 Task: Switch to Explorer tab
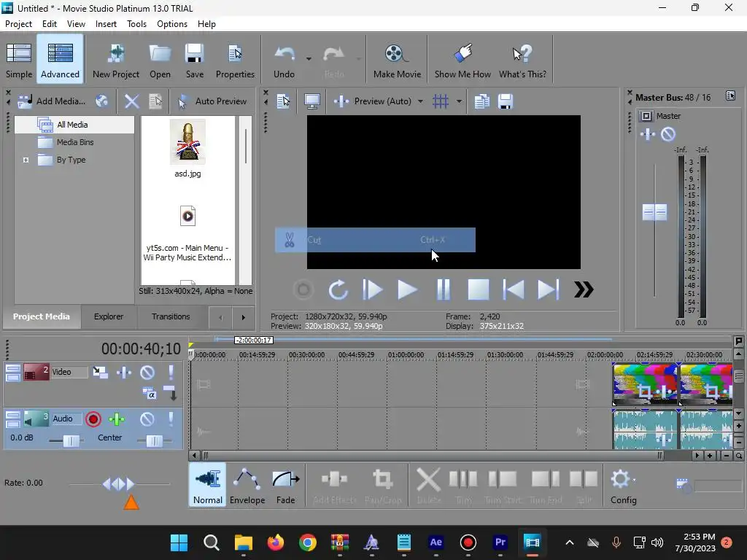[x=108, y=316]
